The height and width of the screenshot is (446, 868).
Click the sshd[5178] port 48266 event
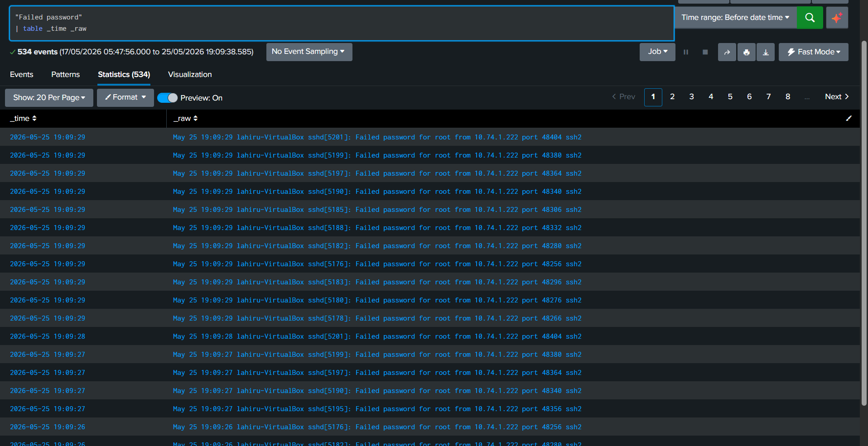(x=377, y=318)
